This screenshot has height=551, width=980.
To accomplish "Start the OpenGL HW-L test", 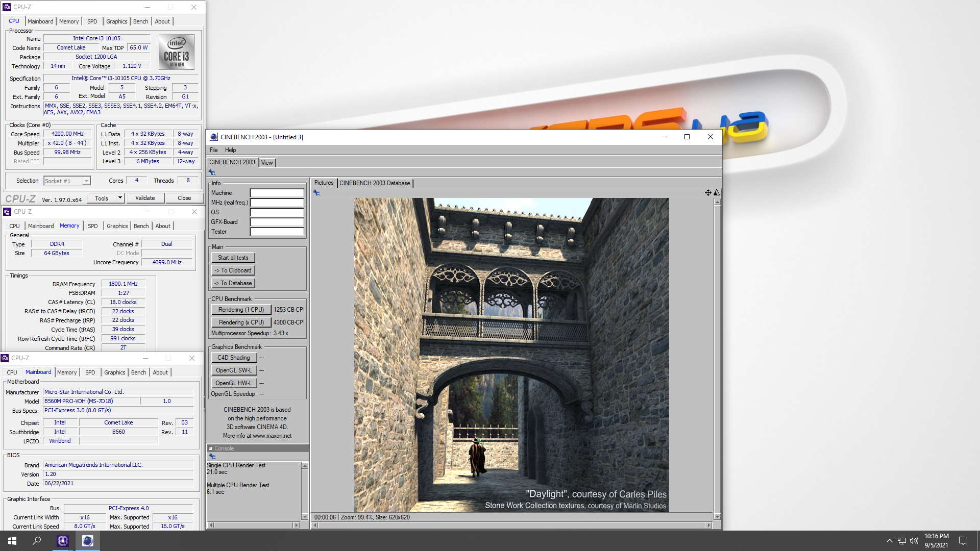I will (234, 383).
